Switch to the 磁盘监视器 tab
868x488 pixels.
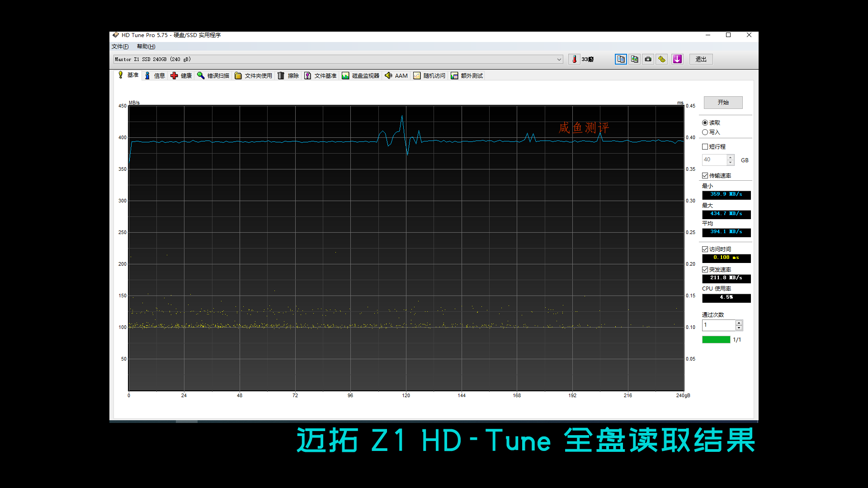pos(361,75)
